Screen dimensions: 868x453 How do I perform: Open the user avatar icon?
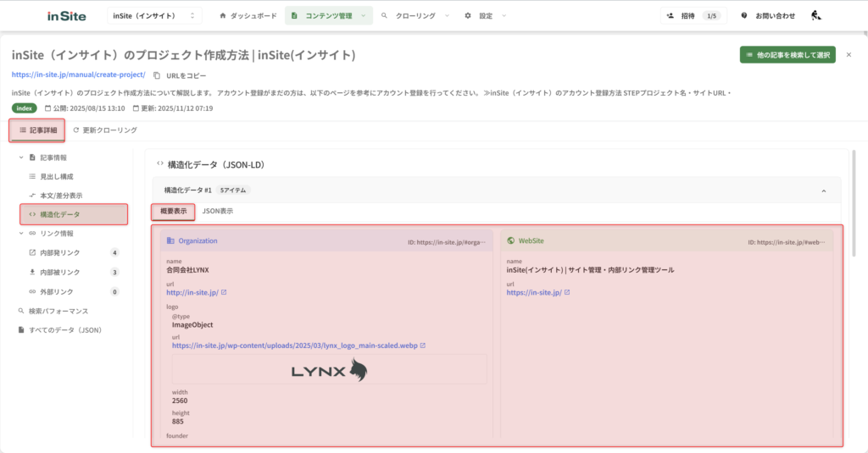pyautogui.click(x=816, y=15)
